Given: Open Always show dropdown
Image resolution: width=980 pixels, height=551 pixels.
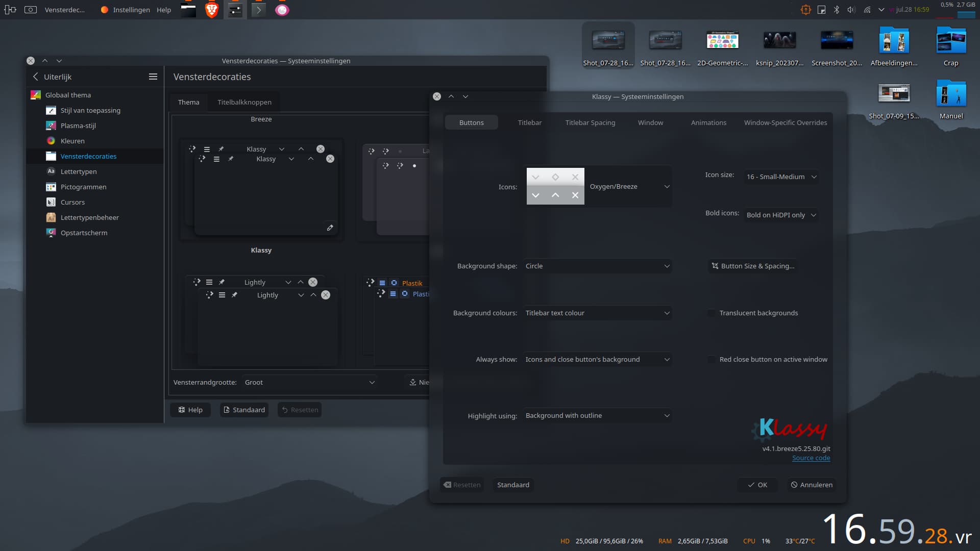Looking at the screenshot, I should (x=598, y=359).
